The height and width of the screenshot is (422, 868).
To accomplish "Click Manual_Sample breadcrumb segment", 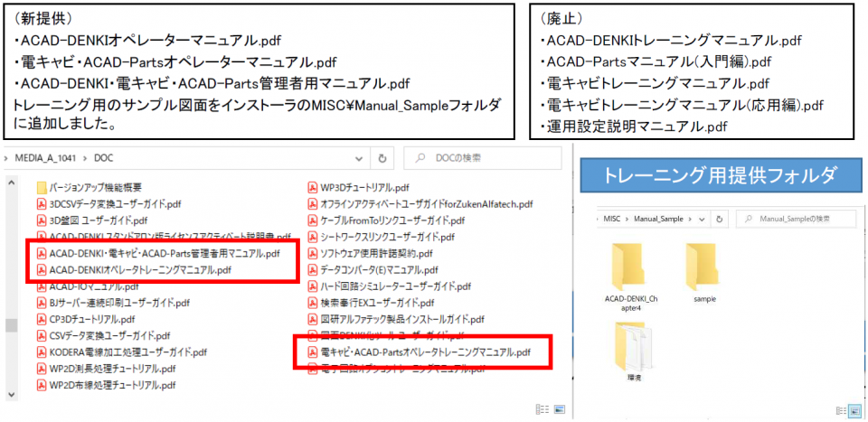I will (x=659, y=219).
